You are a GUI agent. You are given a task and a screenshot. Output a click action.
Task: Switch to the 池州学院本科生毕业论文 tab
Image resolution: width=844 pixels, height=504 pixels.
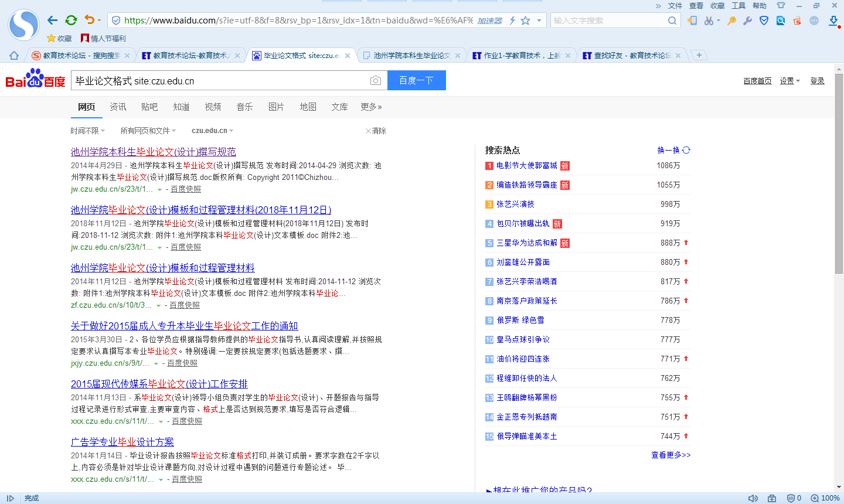click(x=412, y=56)
